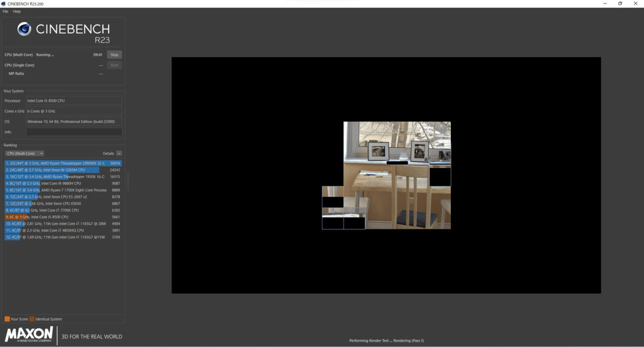Click the Processor field showing i5-8500
Viewport: 644px width, 347px height.
coord(74,100)
